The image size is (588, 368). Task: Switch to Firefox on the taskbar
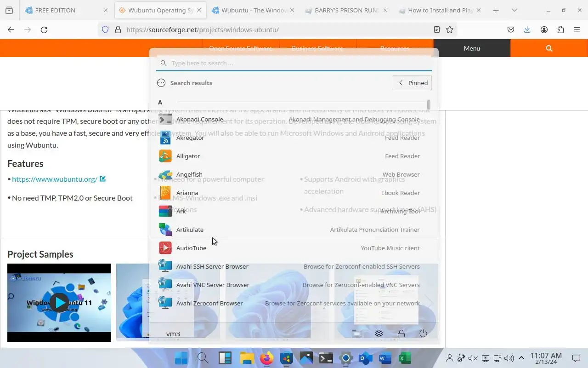pos(266,358)
